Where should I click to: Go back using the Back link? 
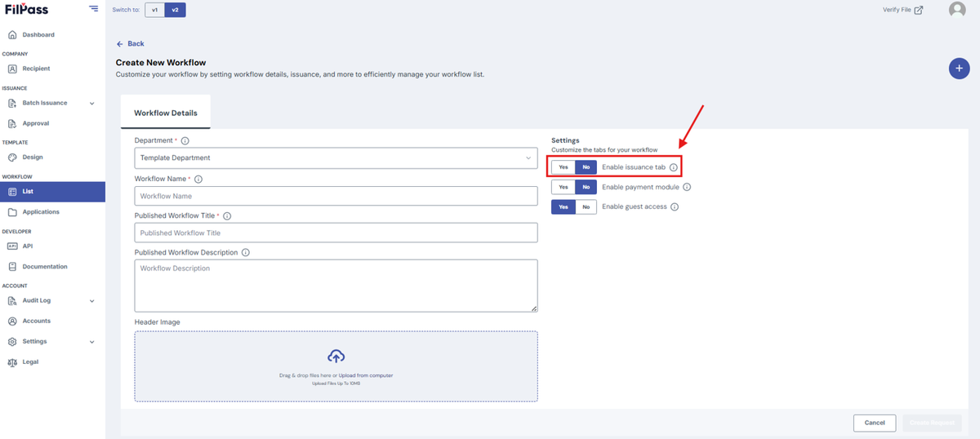click(x=130, y=43)
